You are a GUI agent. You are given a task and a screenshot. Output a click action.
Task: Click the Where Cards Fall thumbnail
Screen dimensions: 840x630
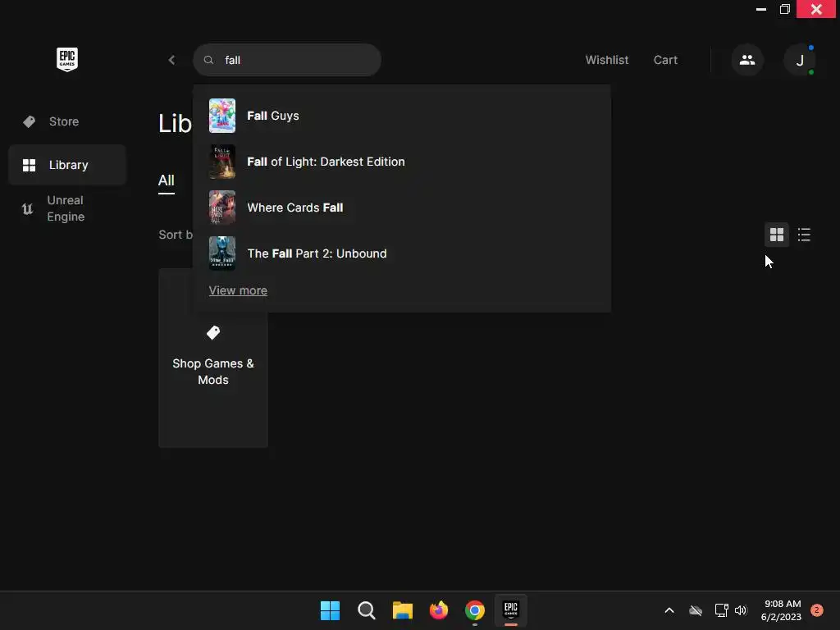(221, 208)
